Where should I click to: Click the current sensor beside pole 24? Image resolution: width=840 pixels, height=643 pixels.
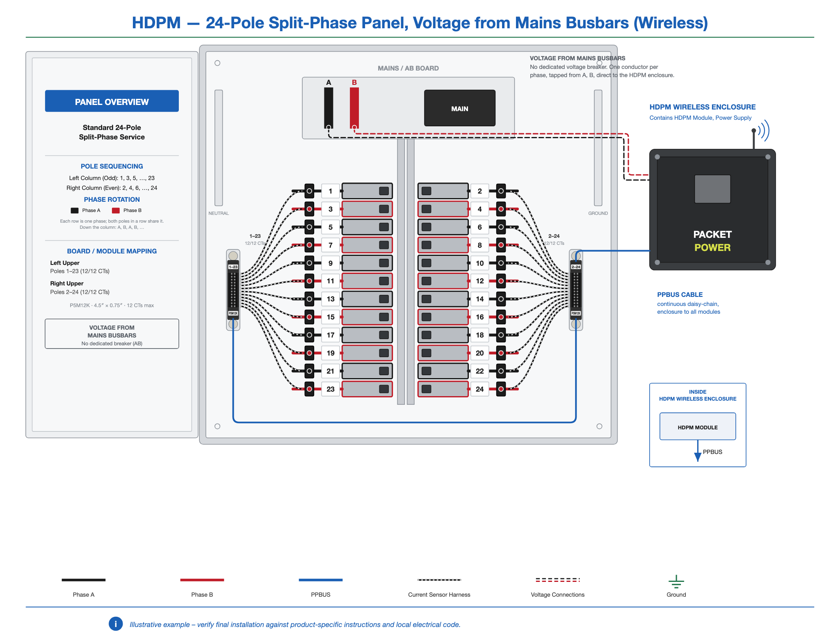pyautogui.click(x=501, y=389)
